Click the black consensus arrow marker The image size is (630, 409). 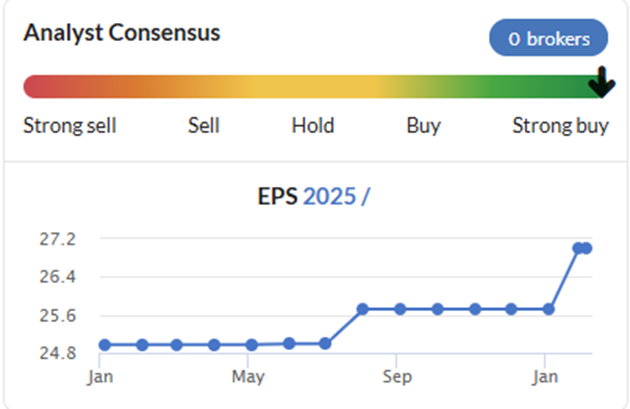coord(601,82)
